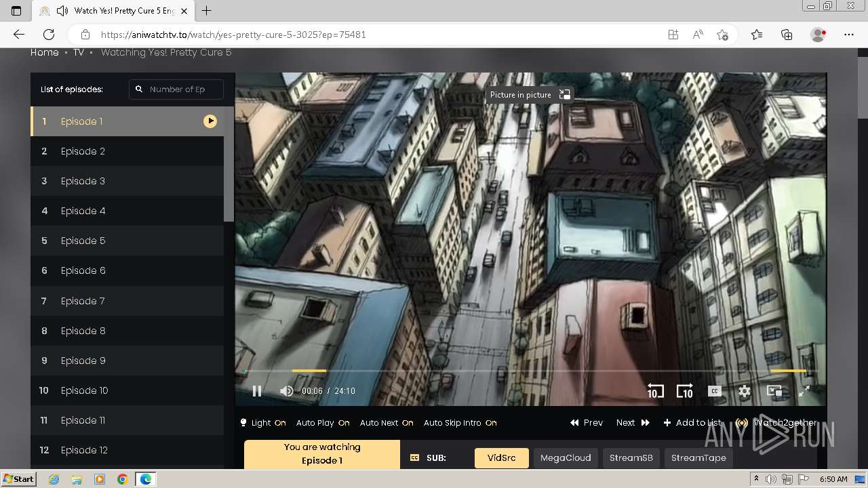Open tab actions menu icon

coord(16,11)
